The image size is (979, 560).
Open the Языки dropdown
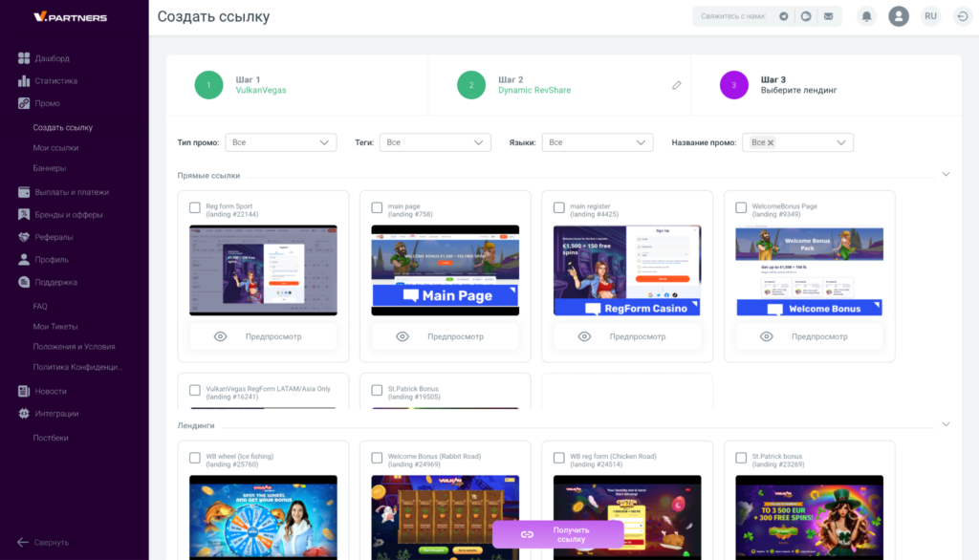(x=598, y=142)
